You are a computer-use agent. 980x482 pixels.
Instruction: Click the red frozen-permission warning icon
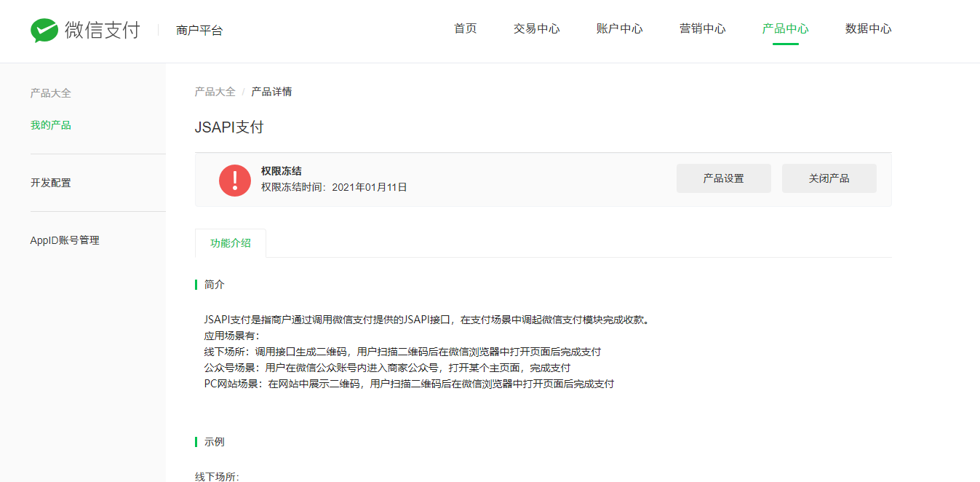[x=235, y=180]
